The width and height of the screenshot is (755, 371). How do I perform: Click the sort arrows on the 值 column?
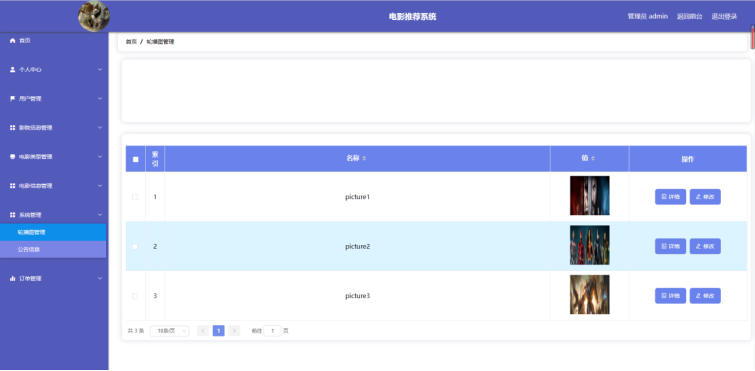(x=593, y=159)
